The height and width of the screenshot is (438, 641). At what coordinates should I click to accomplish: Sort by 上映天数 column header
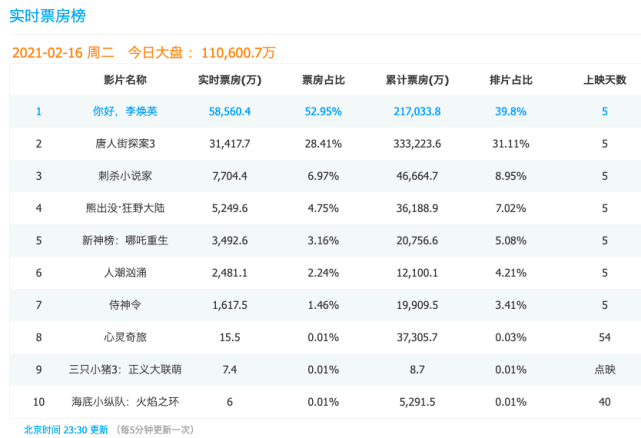click(604, 79)
